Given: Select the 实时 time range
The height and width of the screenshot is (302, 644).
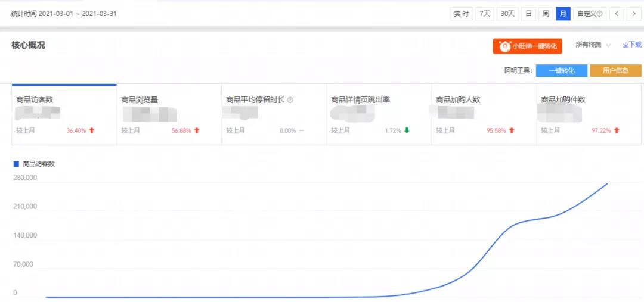Looking at the screenshot, I should 461,14.
